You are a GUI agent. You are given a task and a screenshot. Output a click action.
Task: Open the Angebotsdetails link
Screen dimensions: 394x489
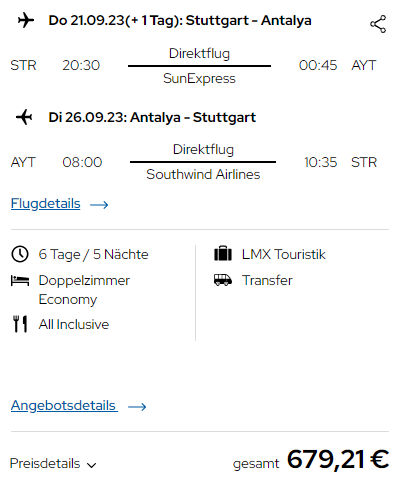coord(64,405)
